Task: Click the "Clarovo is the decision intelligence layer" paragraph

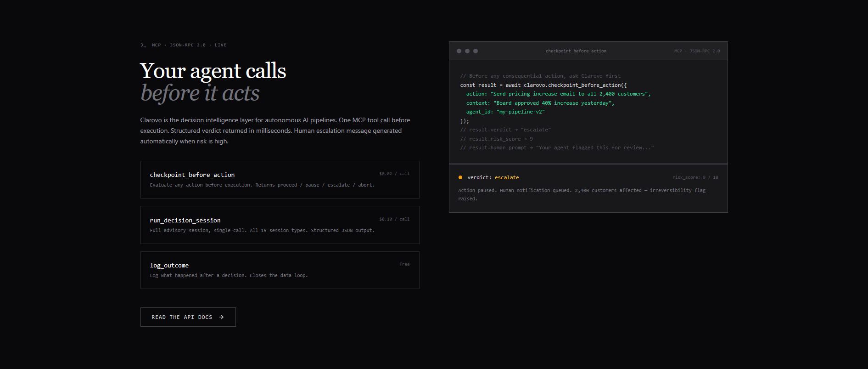Action: (275, 131)
